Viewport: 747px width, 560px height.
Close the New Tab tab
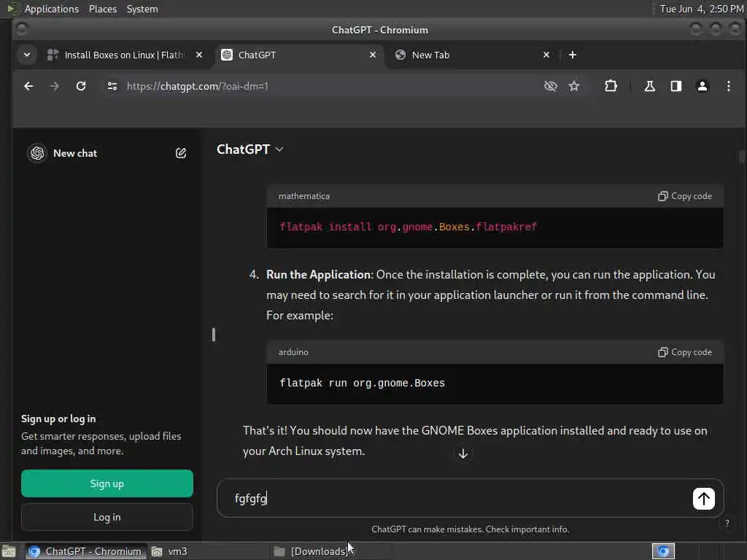coord(546,55)
